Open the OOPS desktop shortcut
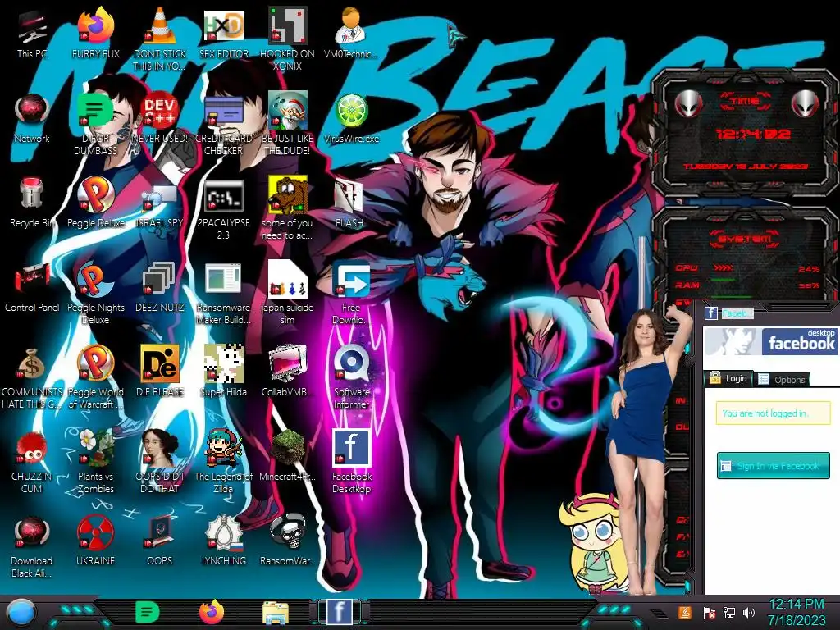 tap(159, 532)
